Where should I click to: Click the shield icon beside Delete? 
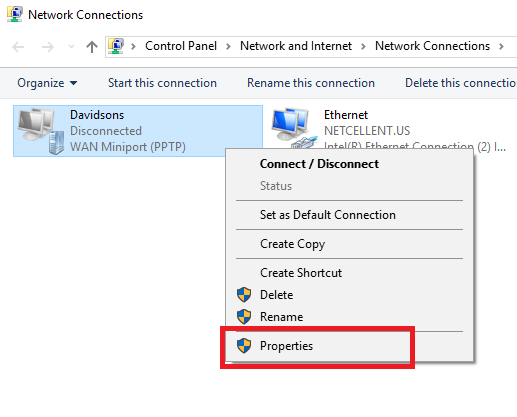244,295
